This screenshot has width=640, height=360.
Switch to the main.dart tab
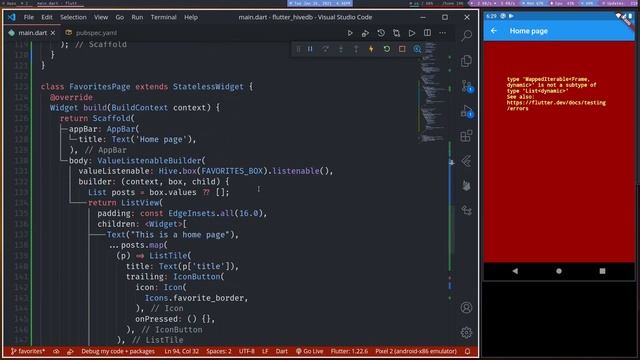(32, 33)
